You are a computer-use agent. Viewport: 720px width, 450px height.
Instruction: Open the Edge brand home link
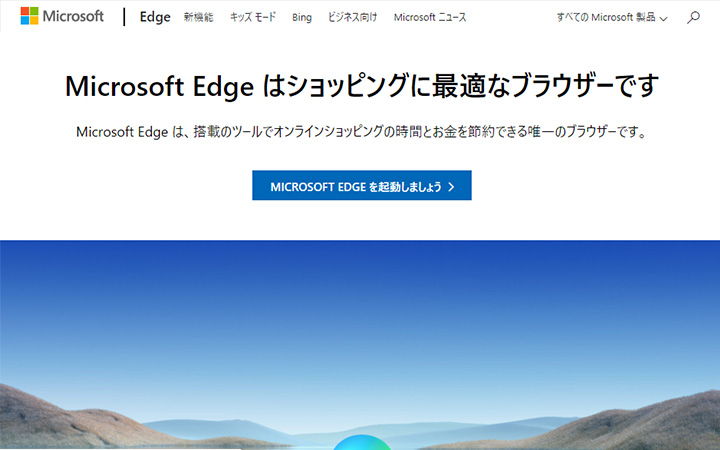[155, 17]
